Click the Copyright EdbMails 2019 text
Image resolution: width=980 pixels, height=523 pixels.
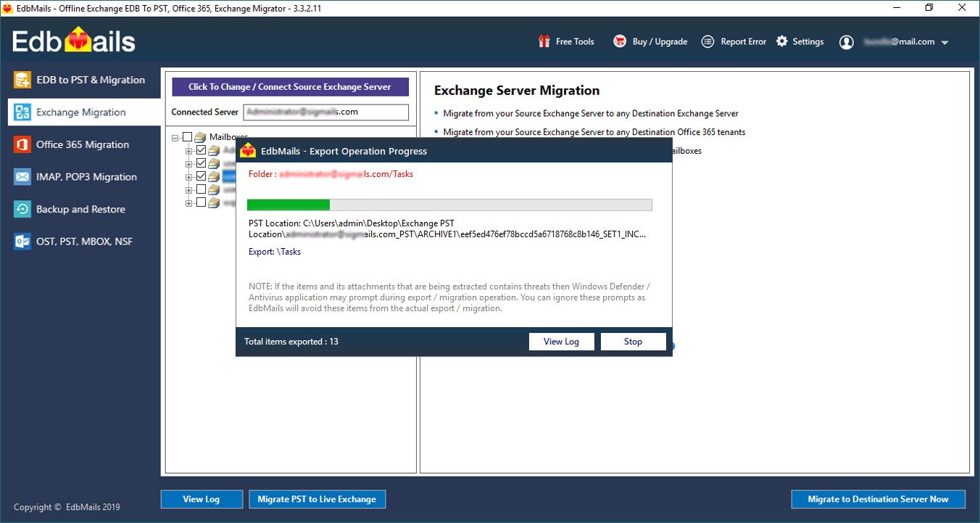[x=67, y=507]
